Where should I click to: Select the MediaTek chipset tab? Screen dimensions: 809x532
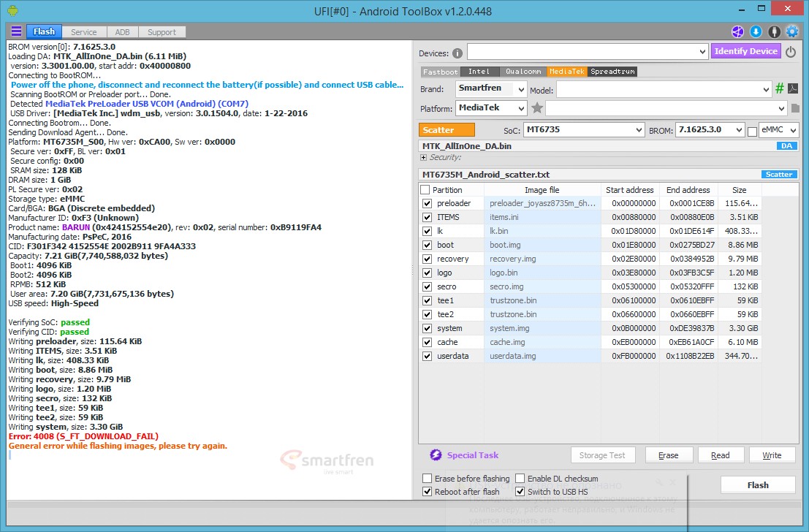pos(567,72)
